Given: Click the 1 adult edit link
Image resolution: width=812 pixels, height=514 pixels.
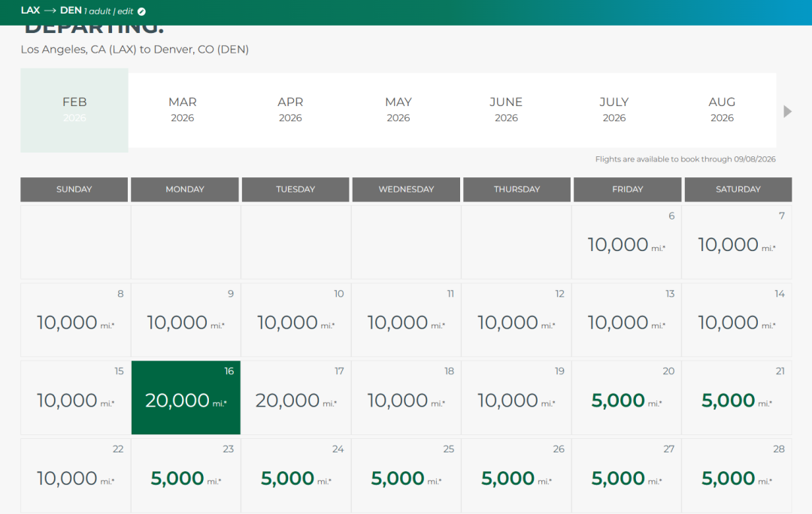Looking at the screenshot, I should [x=110, y=11].
